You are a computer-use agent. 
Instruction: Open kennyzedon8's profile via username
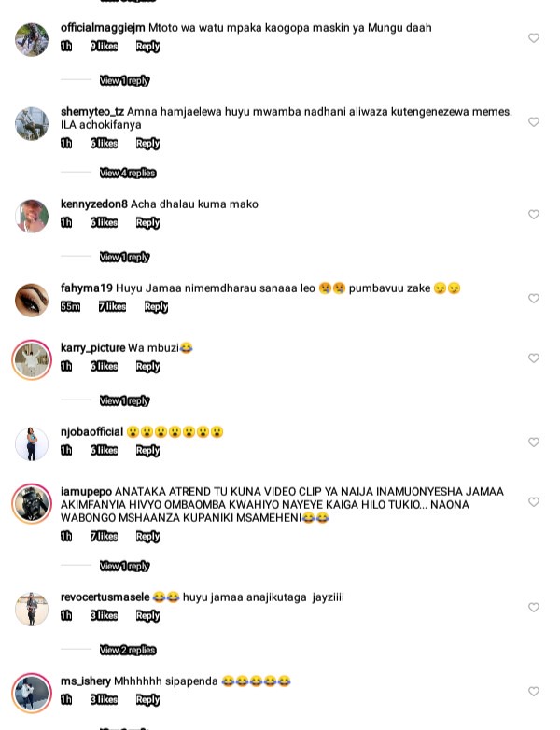[94, 204]
